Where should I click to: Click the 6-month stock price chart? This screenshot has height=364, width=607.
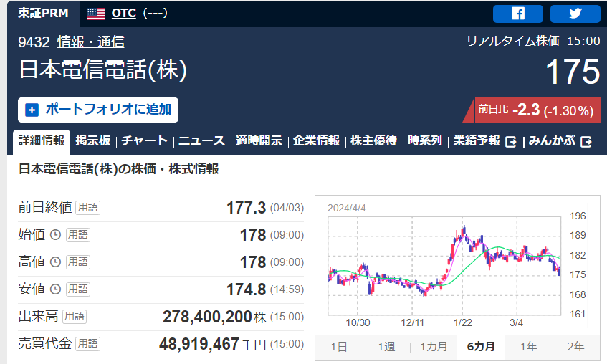pos(444,266)
